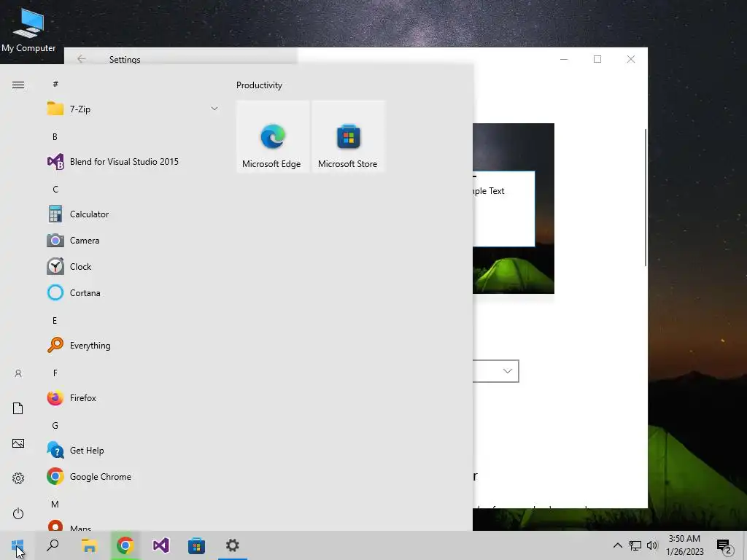Image resolution: width=747 pixels, height=560 pixels.
Task: Open the Get Help app
Action: point(133,450)
